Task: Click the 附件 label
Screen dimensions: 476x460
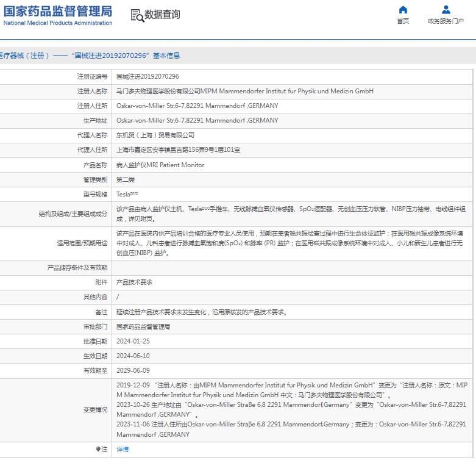Action: tap(101, 282)
